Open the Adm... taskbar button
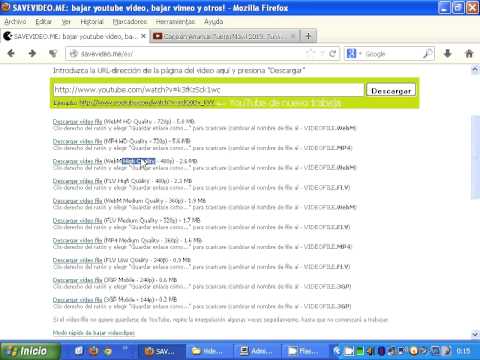 [257, 351]
